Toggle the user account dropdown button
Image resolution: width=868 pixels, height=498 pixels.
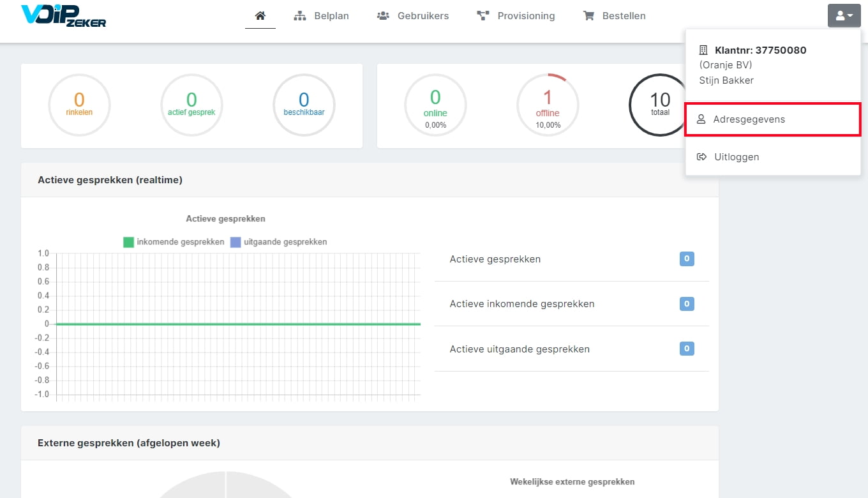(844, 16)
